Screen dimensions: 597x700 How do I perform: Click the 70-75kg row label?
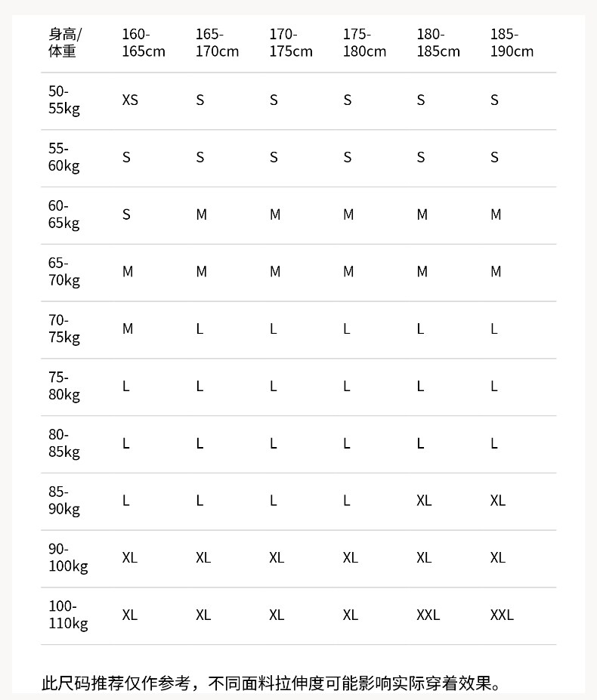(x=64, y=329)
